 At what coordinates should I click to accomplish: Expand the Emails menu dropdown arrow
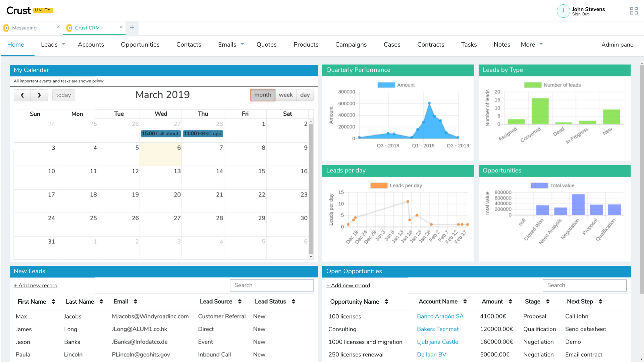click(242, 44)
